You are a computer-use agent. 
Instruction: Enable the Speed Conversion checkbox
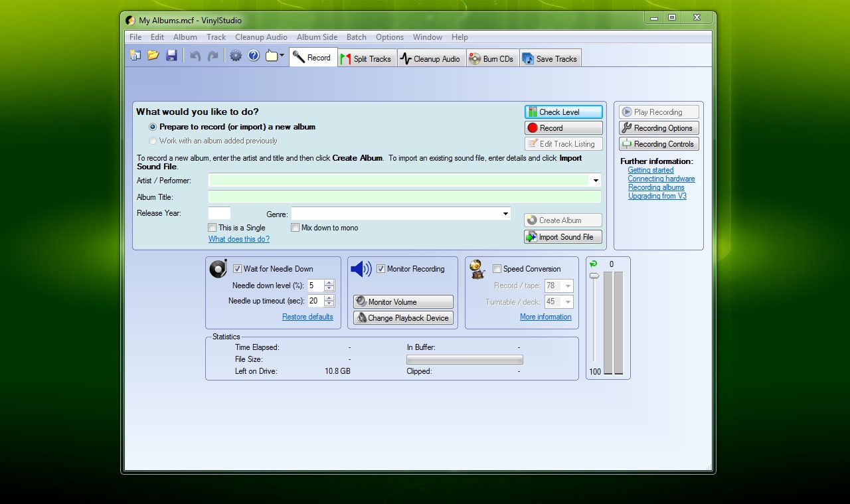click(497, 269)
